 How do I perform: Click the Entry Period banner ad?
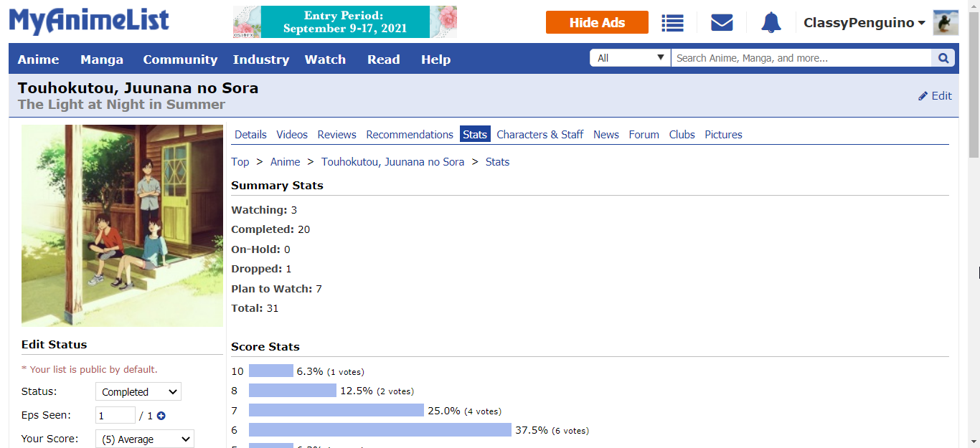(345, 22)
